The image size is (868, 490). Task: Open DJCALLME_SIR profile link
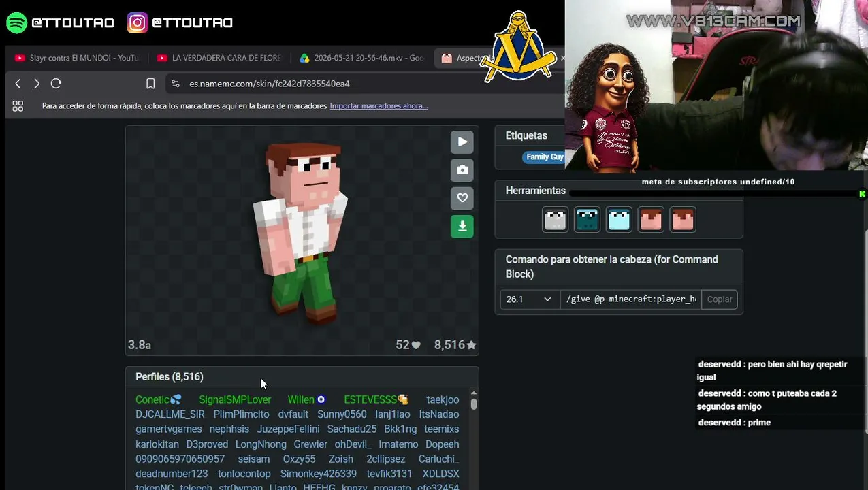[x=170, y=414]
